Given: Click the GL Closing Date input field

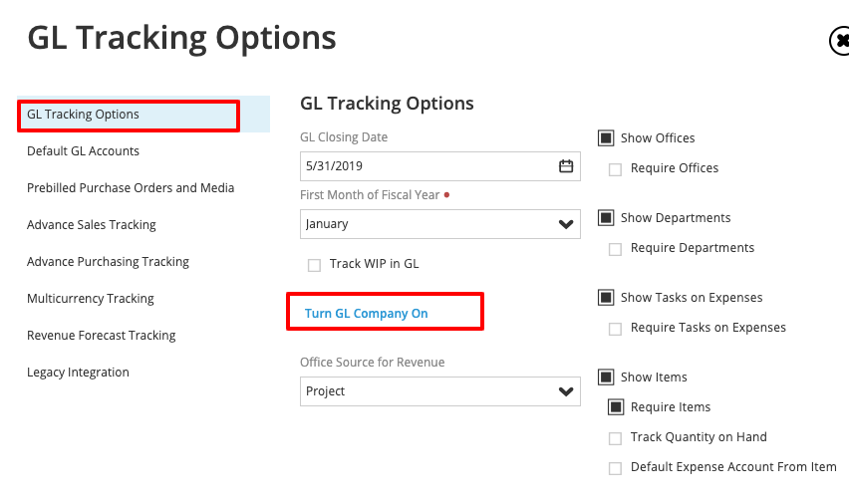Looking at the screenshot, I should click(x=426, y=166).
